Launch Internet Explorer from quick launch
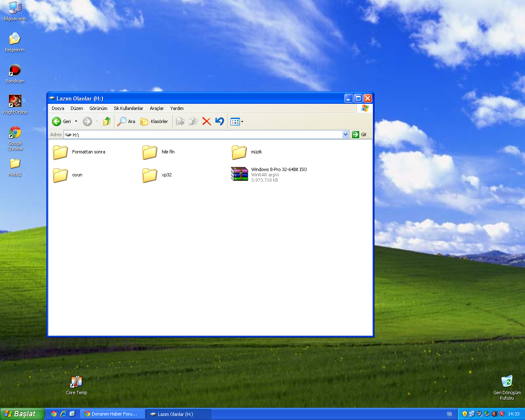The image size is (525, 420). coord(63,414)
